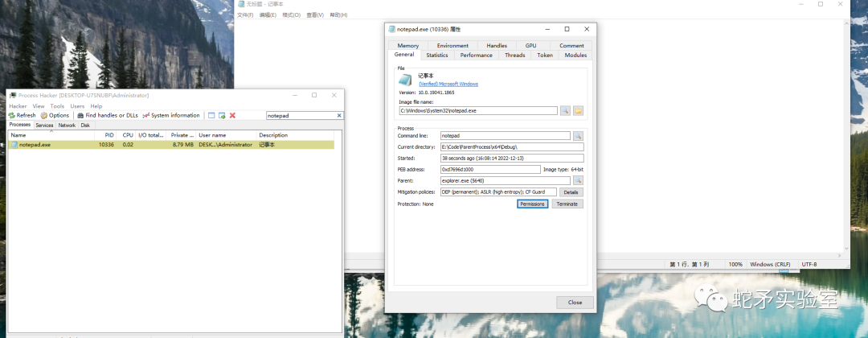This screenshot has width=868, height=338.
Task: Switch to the Threads tab
Action: point(515,56)
